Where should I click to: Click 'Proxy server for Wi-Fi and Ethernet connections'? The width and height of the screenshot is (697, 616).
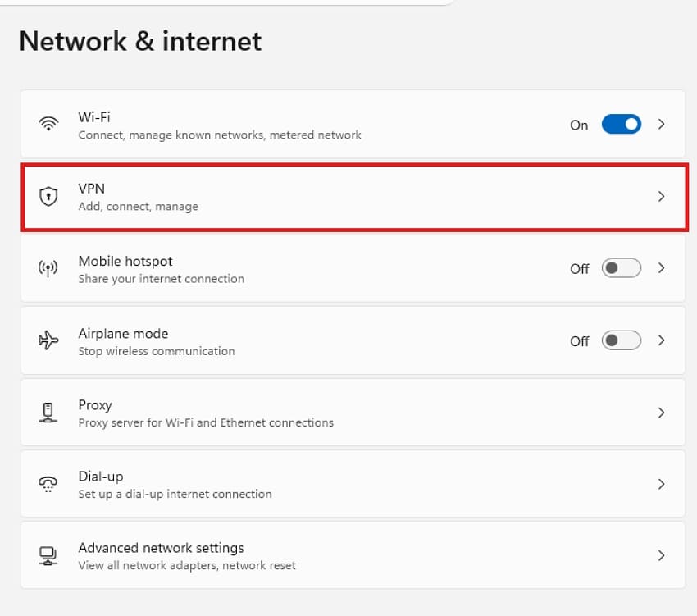pyautogui.click(x=206, y=422)
